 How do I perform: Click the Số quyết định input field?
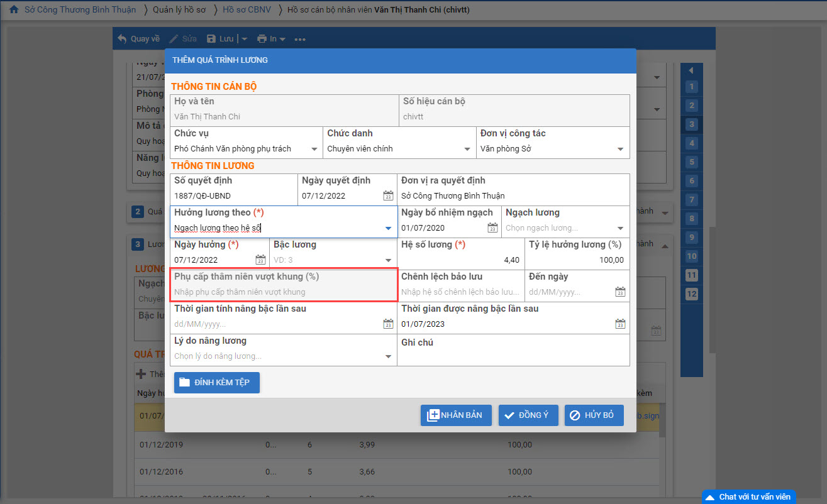click(x=233, y=196)
